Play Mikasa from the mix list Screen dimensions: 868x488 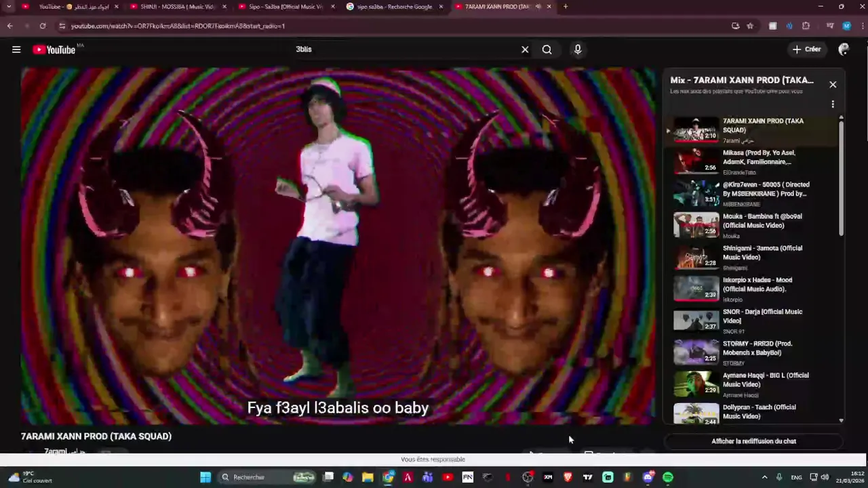pos(753,162)
